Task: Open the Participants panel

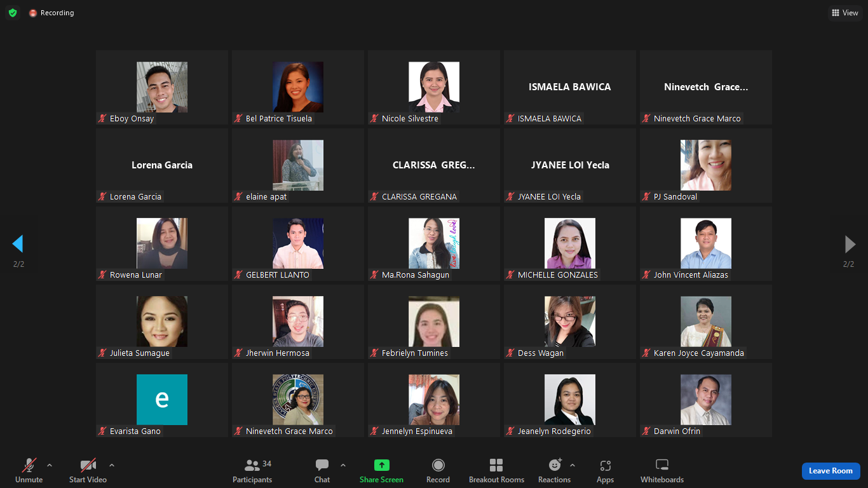Action: tap(252, 471)
